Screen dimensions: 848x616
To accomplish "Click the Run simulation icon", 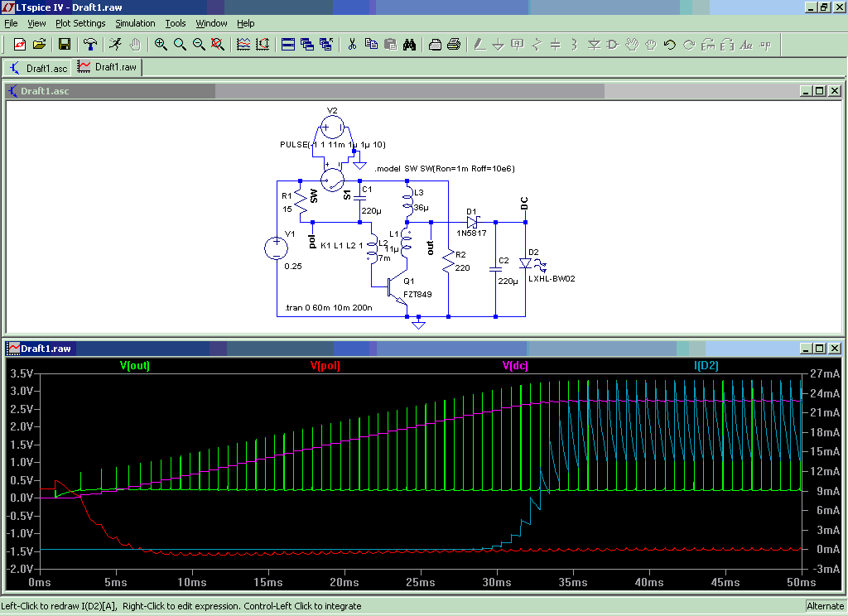I will pyautogui.click(x=116, y=44).
